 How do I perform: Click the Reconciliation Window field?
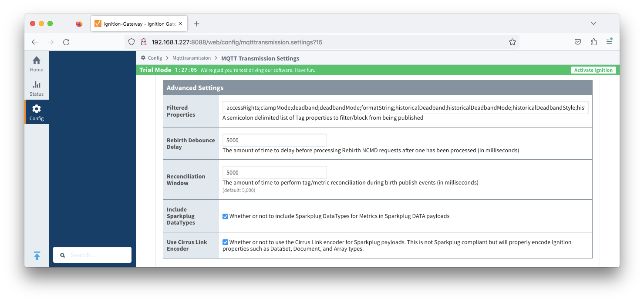(274, 172)
